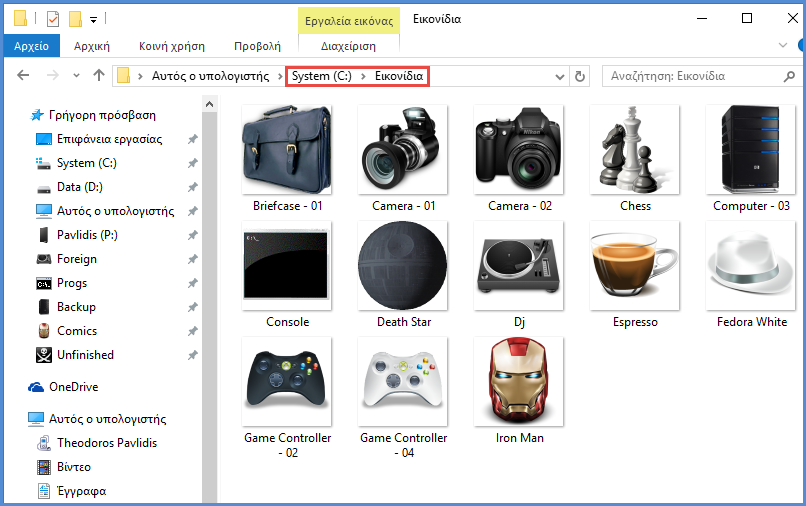
Task: Select the Computer - 03 tower icon
Action: click(751, 150)
